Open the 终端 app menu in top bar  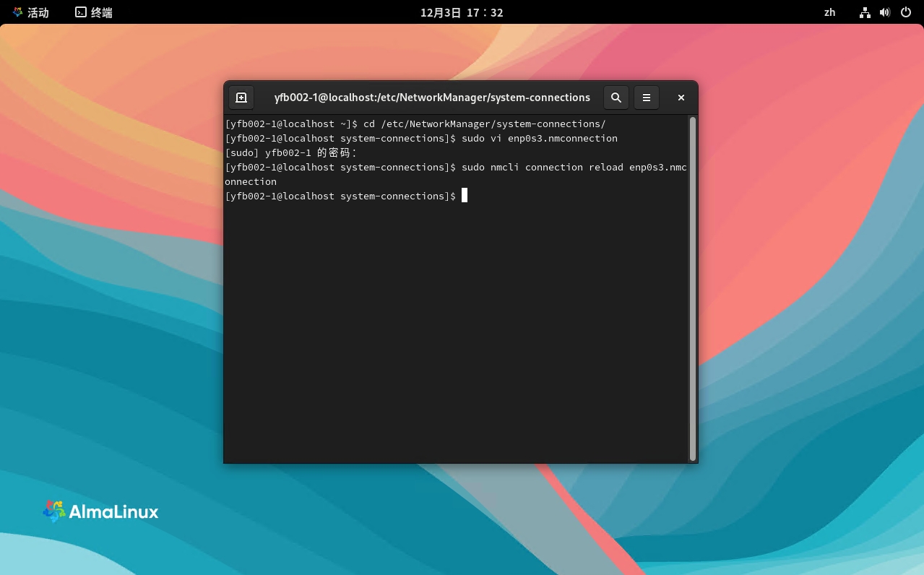click(94, 12)
